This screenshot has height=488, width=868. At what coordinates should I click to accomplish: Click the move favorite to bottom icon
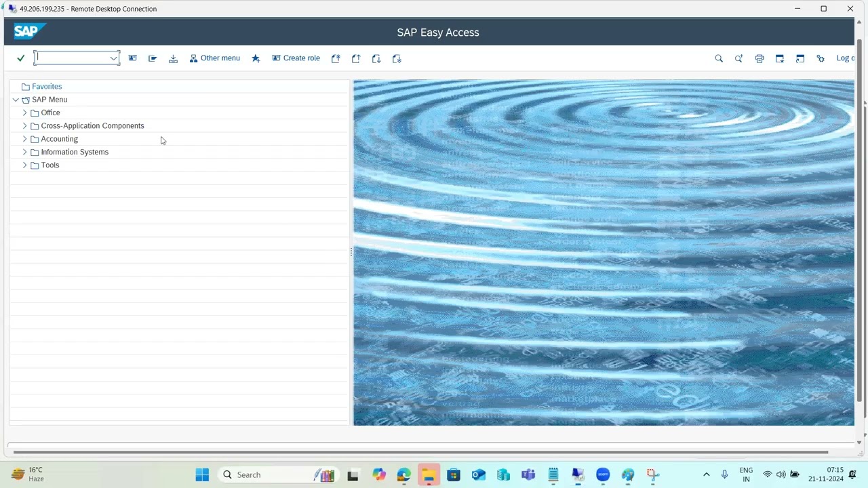(x=397, y=58)
